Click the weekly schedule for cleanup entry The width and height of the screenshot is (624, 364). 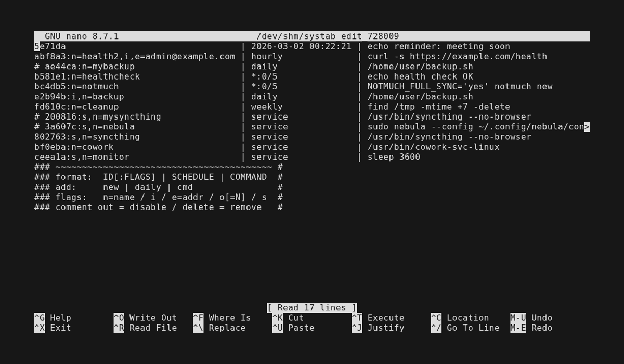267,107
